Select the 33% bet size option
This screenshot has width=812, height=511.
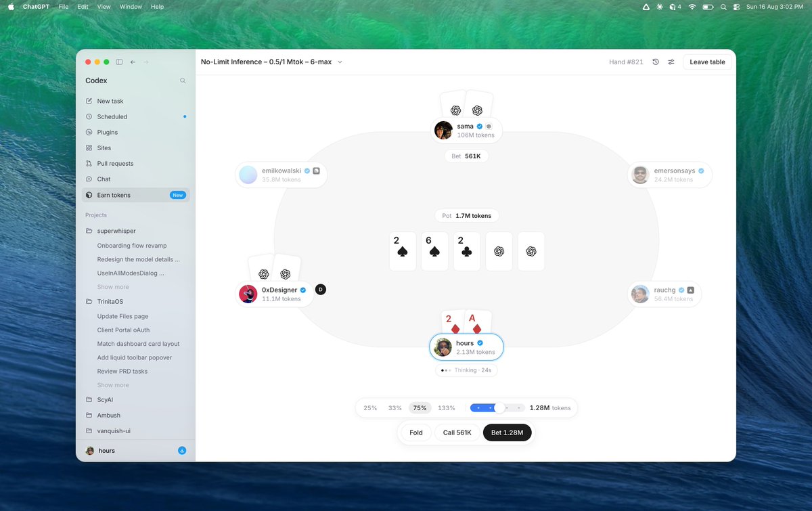395,408
